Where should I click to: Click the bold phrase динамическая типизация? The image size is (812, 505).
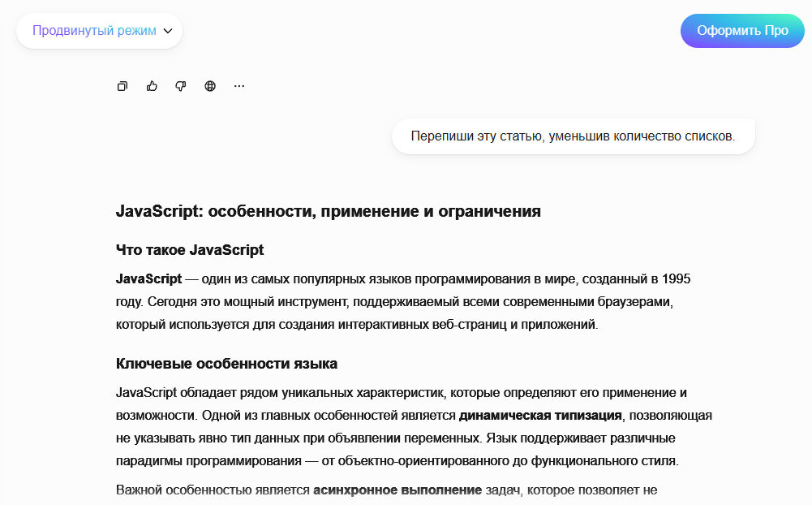point(539,416)
